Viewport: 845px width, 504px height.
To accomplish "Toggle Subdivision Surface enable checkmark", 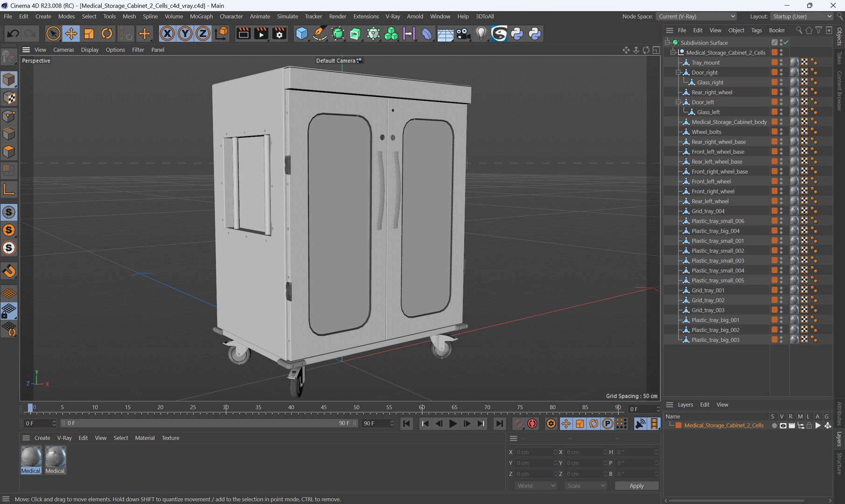I will click(x=787, y=42).
